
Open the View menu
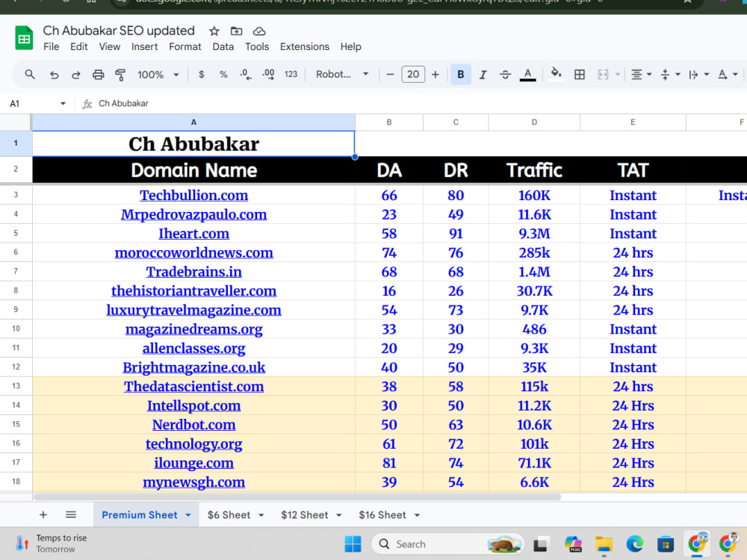pos(109,46)
